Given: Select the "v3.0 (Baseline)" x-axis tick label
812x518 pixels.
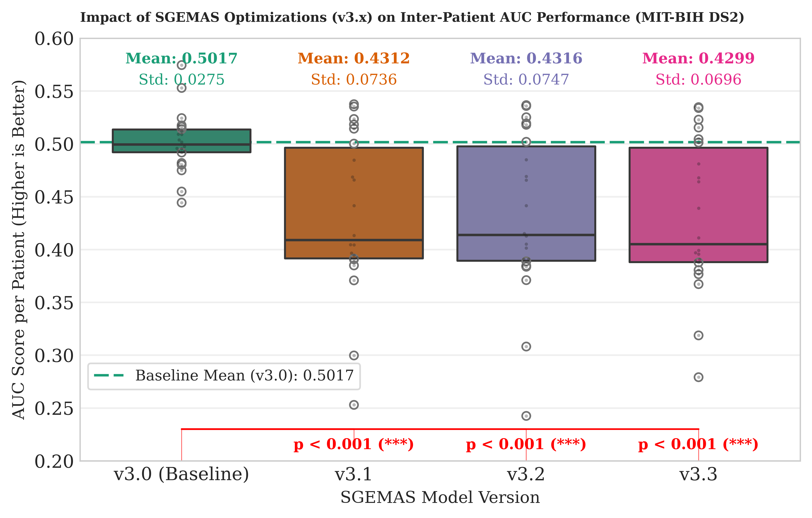Looking at the screenshot, I should (181, 474).
